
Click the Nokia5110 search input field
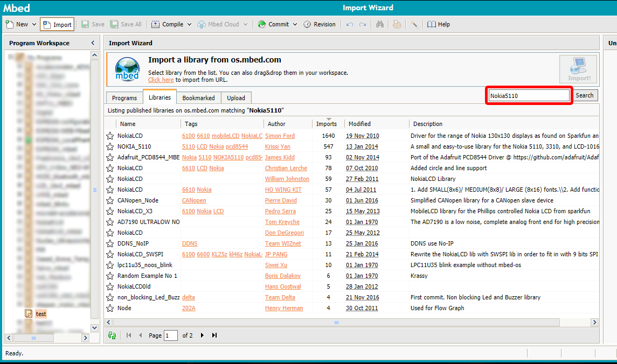click(x=528, y=95)
